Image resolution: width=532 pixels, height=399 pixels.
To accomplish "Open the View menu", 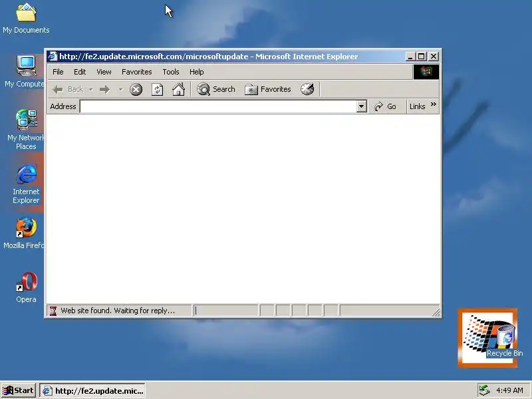I will [x=104, y=72].
